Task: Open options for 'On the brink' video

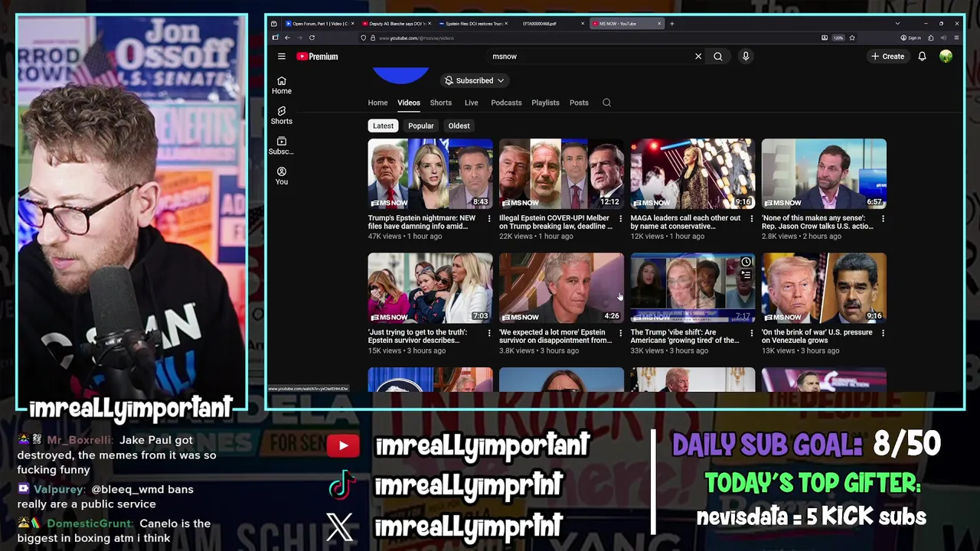Action: pos(883,333)
